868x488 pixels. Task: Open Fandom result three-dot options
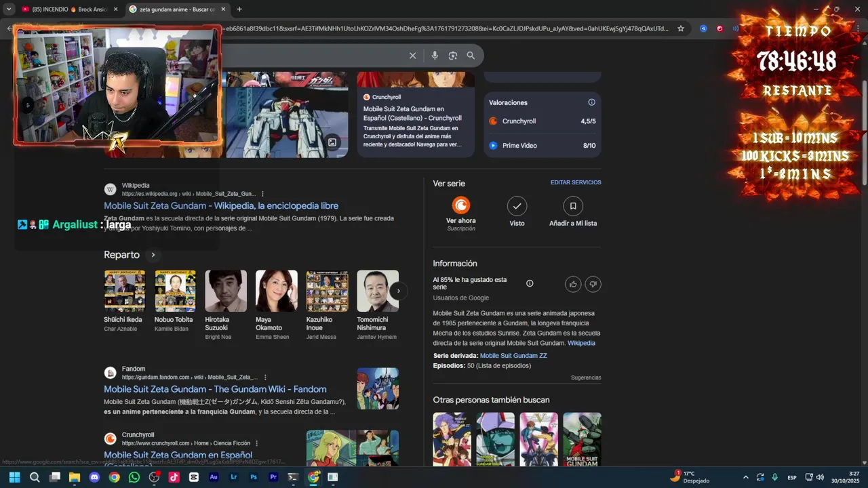pos(265,378)
